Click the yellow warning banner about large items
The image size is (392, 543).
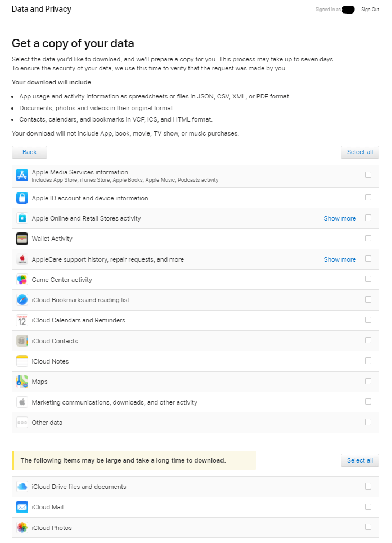pos(135,460)
